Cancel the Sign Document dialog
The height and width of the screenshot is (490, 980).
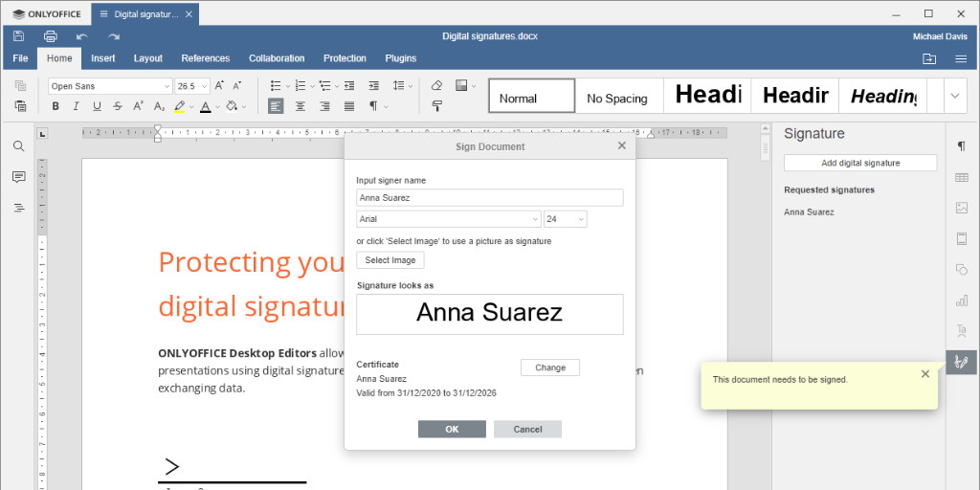pos(527,429)
